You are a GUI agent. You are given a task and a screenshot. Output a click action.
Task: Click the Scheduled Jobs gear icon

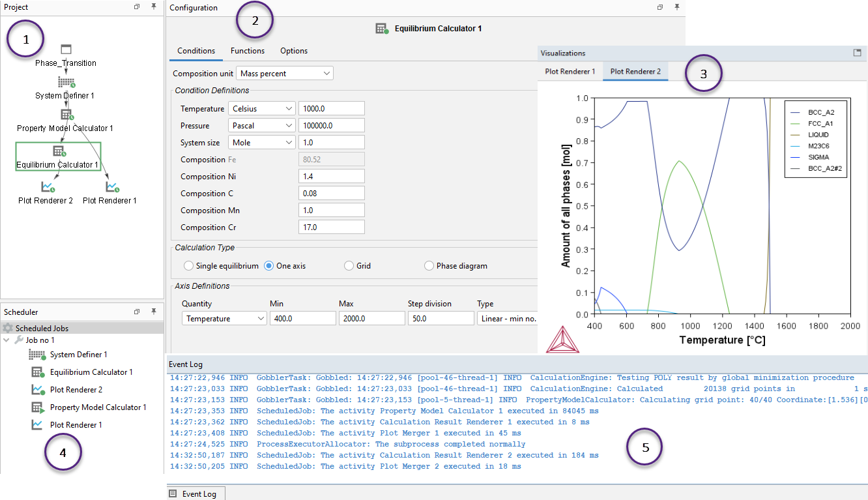(x=8, y=328)
